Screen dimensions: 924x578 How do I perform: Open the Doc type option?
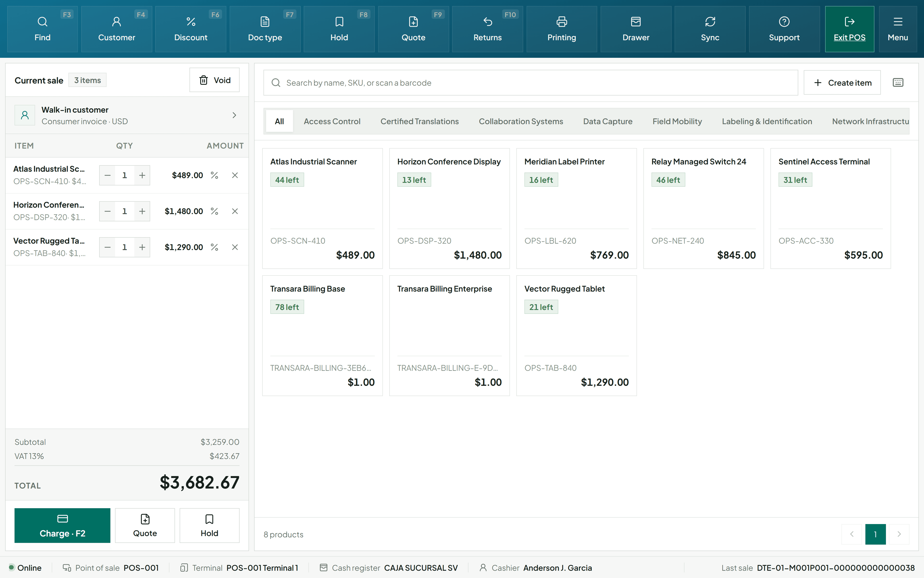tap(265, 29)
